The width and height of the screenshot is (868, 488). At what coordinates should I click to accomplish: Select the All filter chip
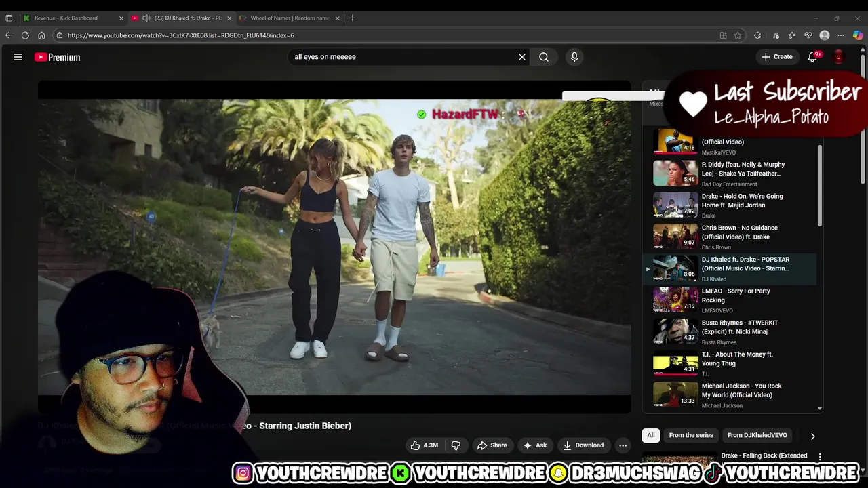coord(651,435)
